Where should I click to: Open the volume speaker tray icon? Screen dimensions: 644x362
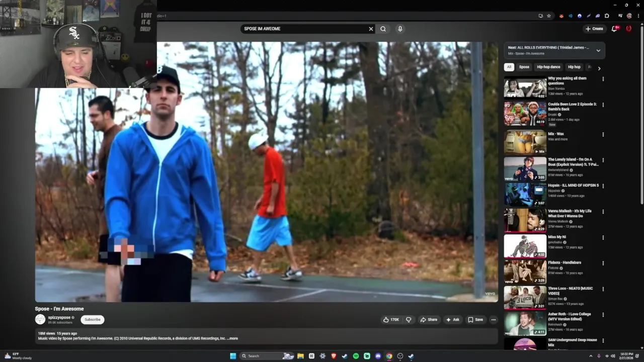point(614,356)
